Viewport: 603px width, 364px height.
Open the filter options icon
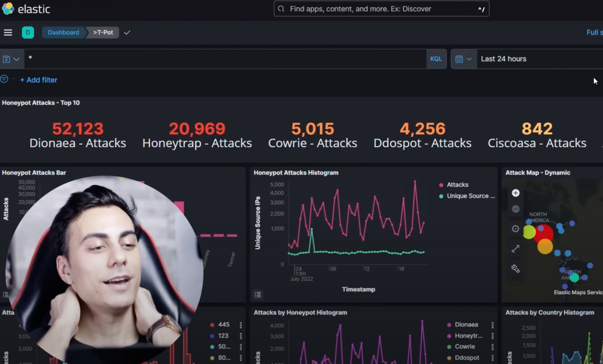[x=4, y=79]
